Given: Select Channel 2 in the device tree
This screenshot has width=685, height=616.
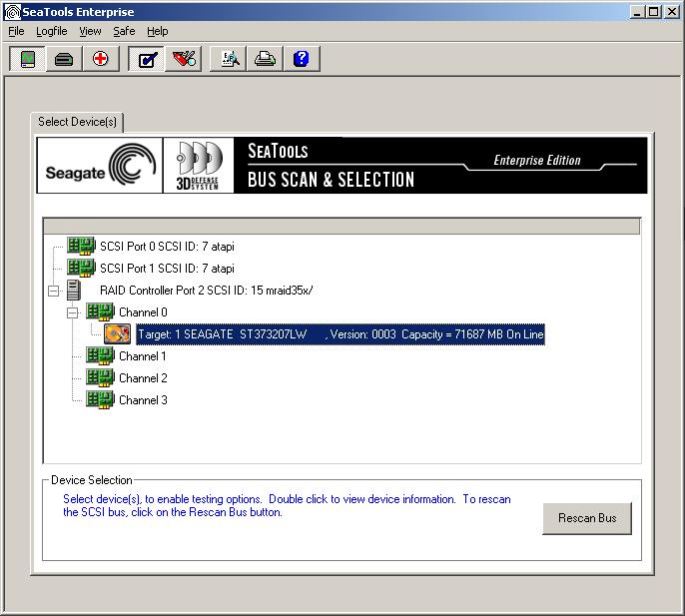Looking at the screenshot, I should [143, 378].
